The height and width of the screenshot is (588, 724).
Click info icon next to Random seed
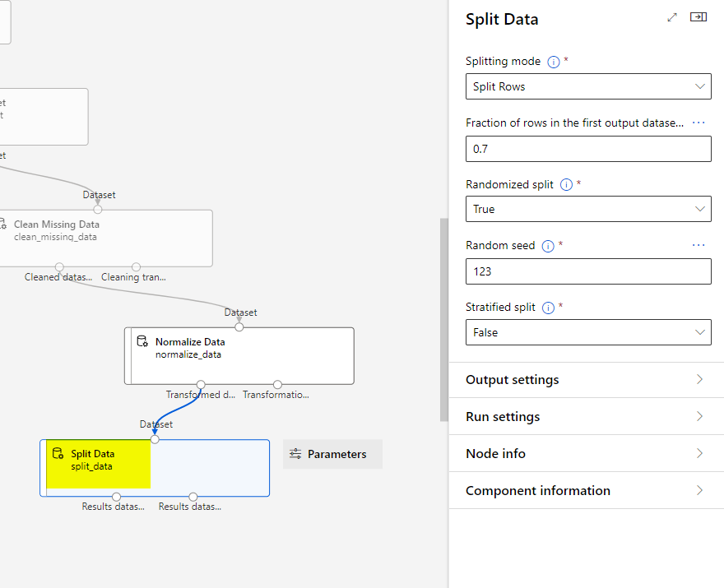[x=548, y=246]
